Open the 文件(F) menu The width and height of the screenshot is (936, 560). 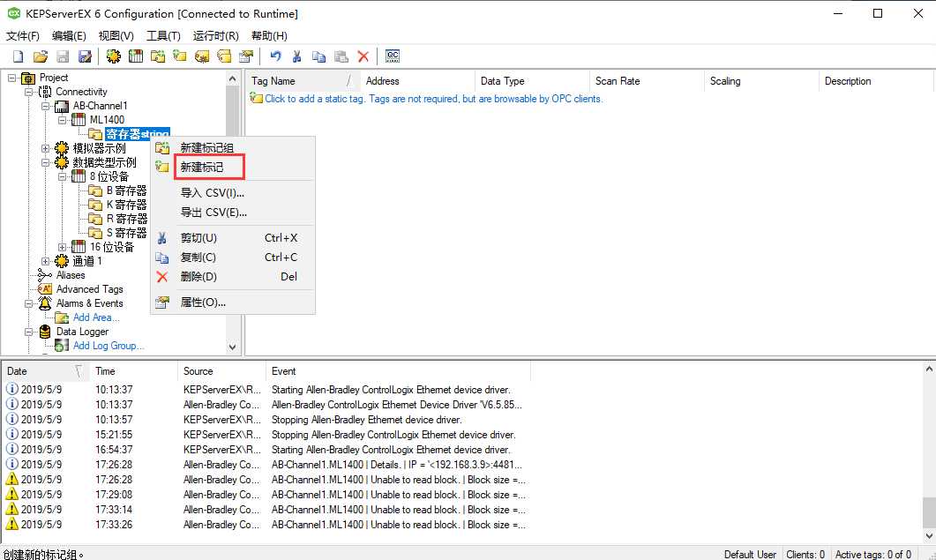[x=23, y=36]
